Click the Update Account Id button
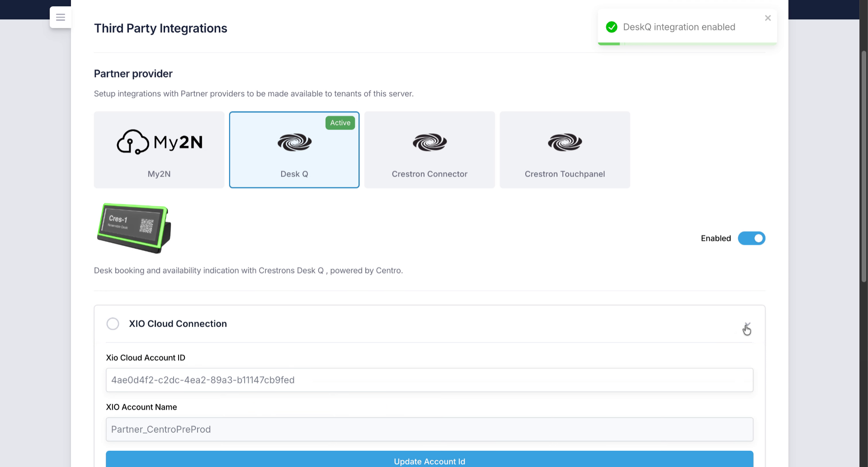This screenshot has width=868, height=467. pyautogui.click(x=429, y=461)
